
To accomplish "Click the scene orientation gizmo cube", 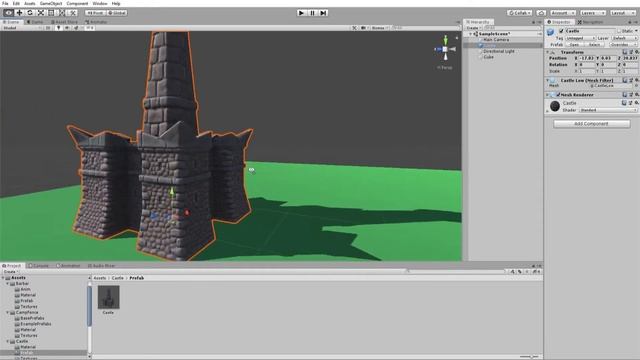I will pyautogui.click(x=445, y=49).
